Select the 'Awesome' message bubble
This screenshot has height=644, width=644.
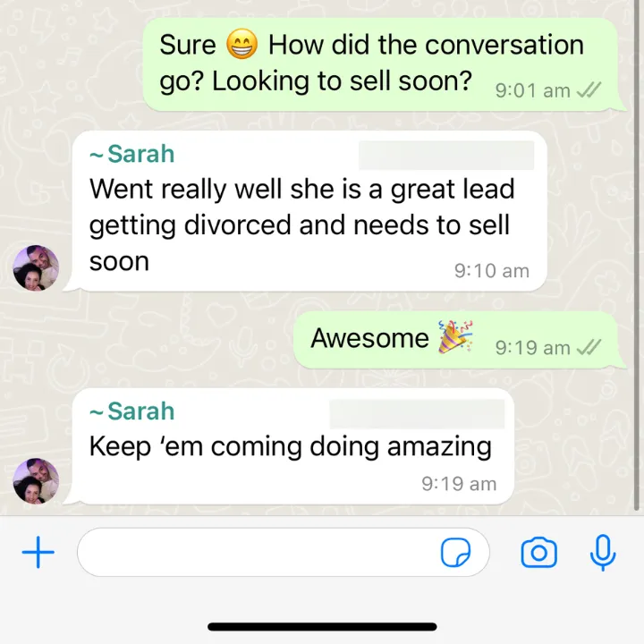coord(456,340)
